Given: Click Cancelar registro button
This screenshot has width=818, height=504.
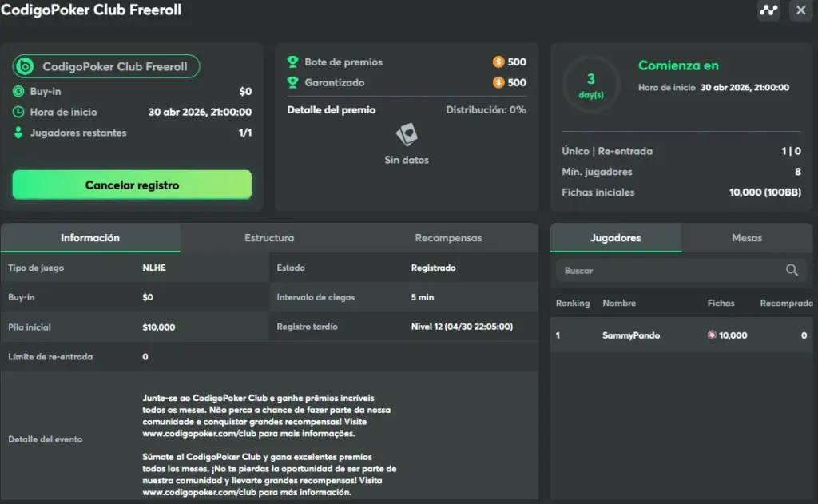Looking at the screenshot, I should point(132,185).
